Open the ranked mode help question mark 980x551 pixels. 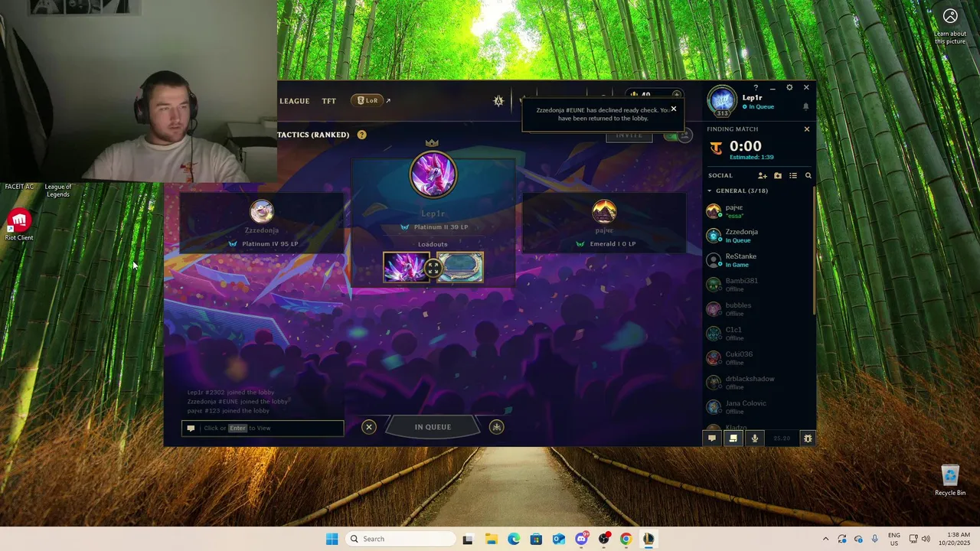click(361, 135)
